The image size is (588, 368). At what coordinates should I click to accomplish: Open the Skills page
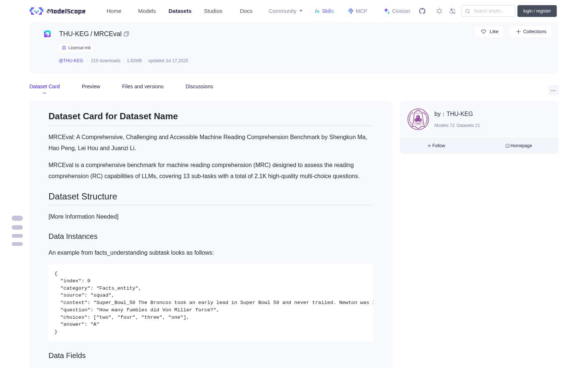(325, 11)
